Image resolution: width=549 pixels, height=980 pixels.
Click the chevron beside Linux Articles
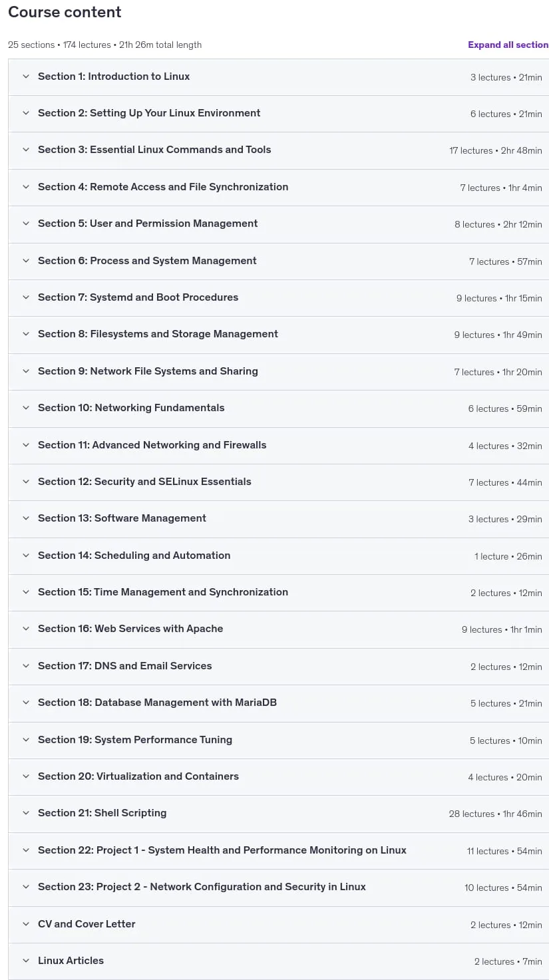(x=26, y=961)
